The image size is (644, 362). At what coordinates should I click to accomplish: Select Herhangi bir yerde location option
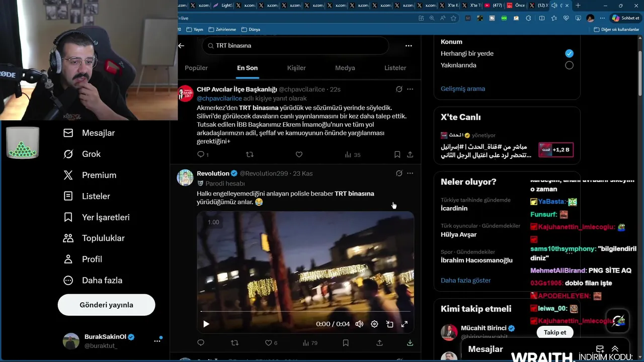tap(569, 53)
